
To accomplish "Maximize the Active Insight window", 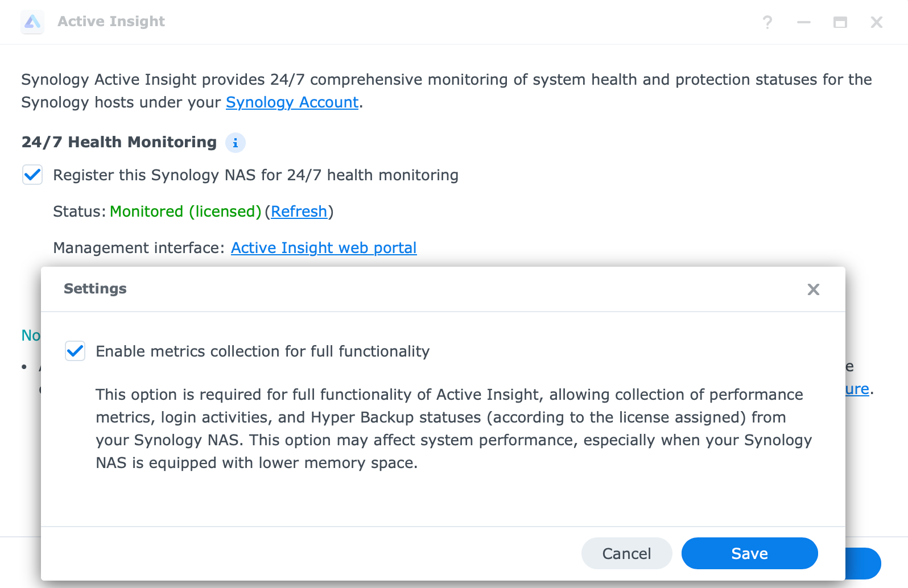I will tap(840, 22).
